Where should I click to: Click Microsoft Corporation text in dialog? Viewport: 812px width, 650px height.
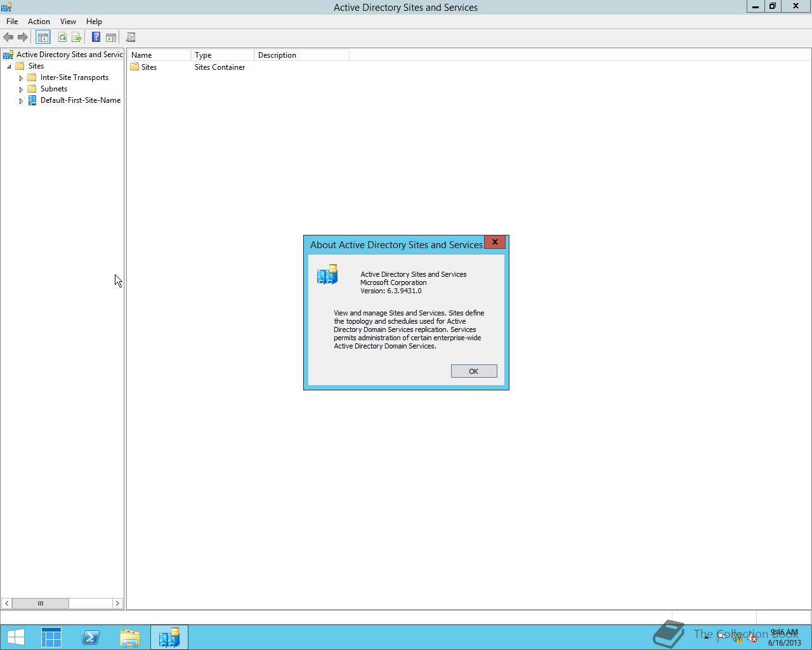[393, 282]
